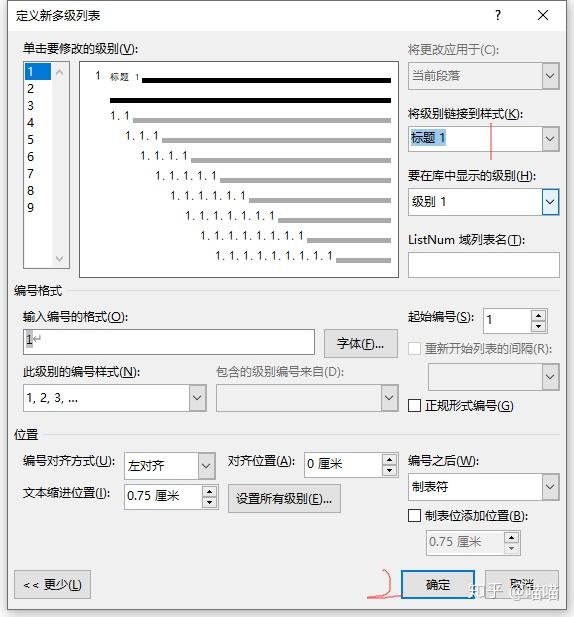
Task: Click the level list scroll down arrow
Action: (x=60, y=259)
